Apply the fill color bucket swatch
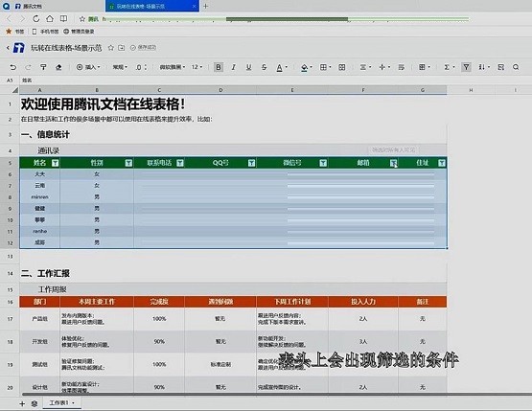 click(304, 67)
